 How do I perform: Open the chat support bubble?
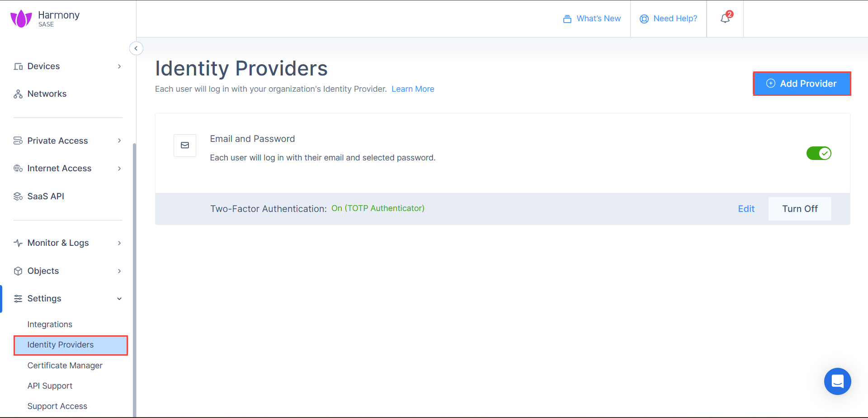pos(837,381)
